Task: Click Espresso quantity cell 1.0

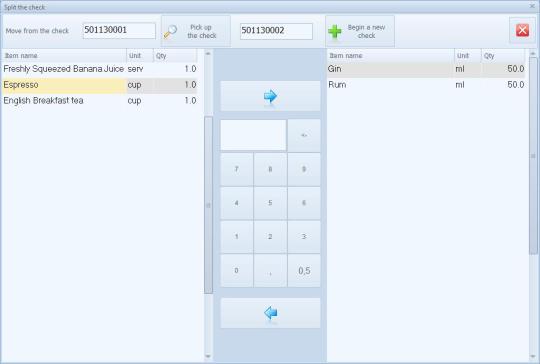Action: [x=175, y=85]
